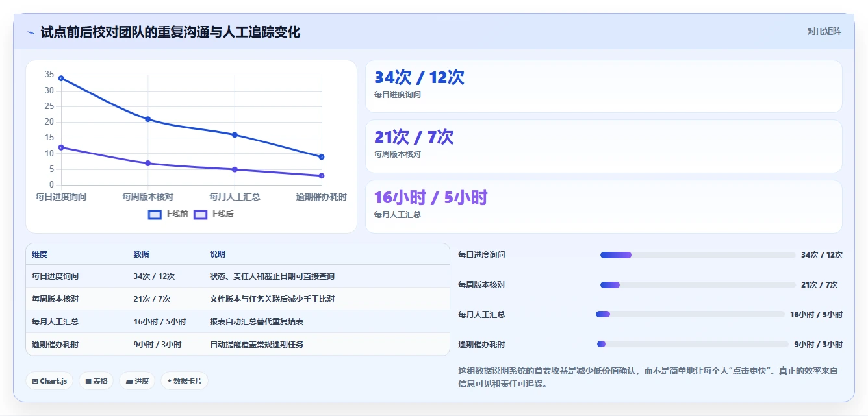The width and height of the screenshot is (868, 416).
Task: Click progress value 9小时 / 3小时
Action: pos(818,345)
